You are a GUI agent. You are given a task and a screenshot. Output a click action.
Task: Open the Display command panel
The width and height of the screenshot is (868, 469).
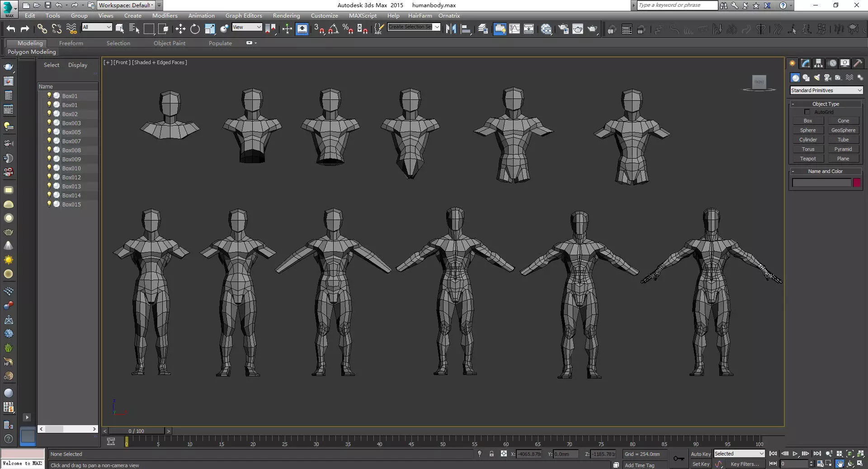point(845,63)
